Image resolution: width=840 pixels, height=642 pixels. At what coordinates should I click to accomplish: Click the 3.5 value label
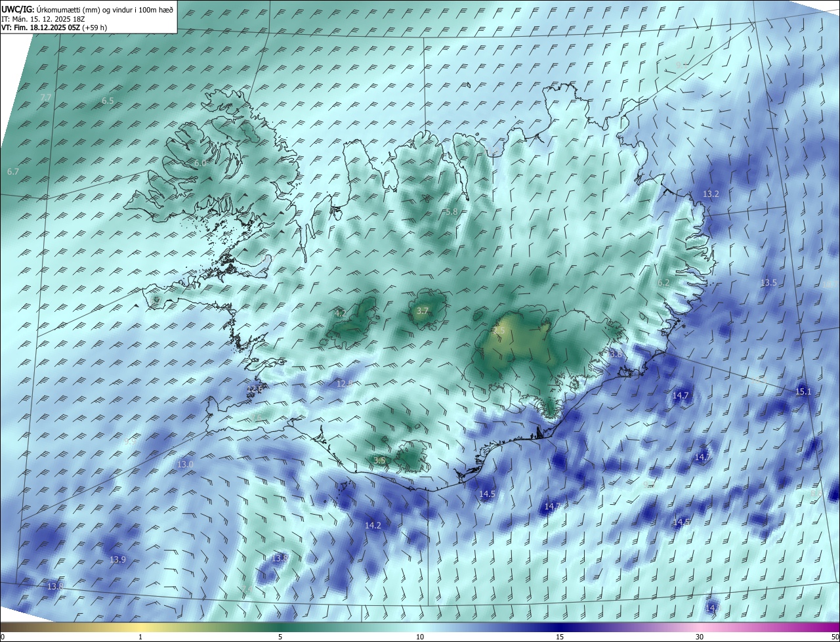(379, 461)
